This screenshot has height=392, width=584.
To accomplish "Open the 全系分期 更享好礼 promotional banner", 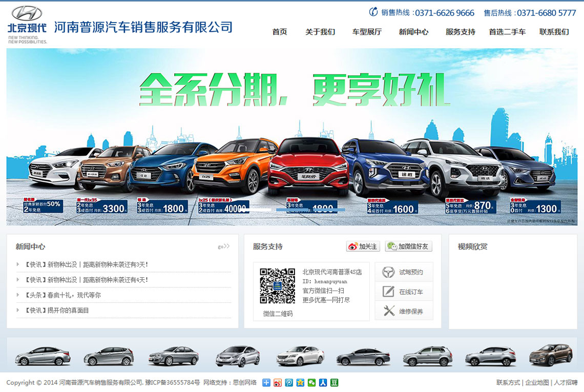I will (292, 137).
